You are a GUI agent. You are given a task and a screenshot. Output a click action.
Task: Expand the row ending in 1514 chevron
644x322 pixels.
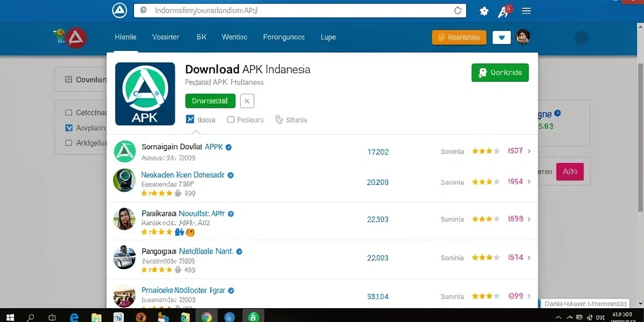coord(529,257)
